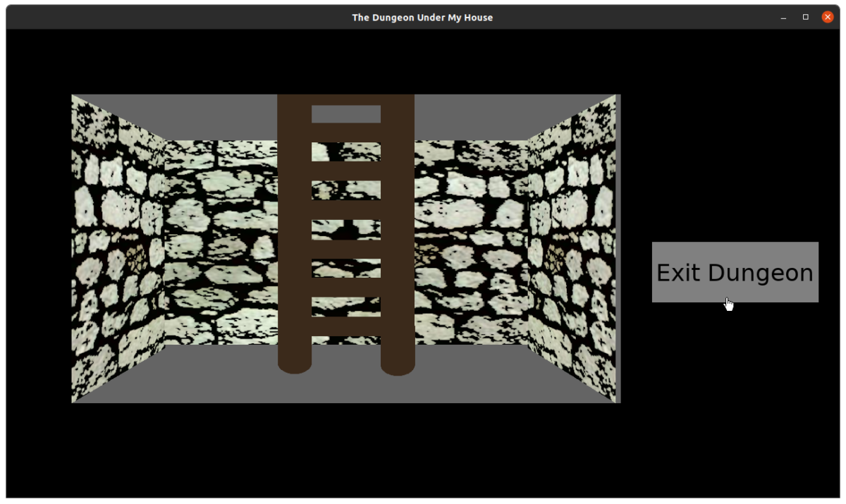Click the window title The Dungeon Under My House
Image resolution: width=846 pixels, height=504 pixels.
click(x=422, y=17)
